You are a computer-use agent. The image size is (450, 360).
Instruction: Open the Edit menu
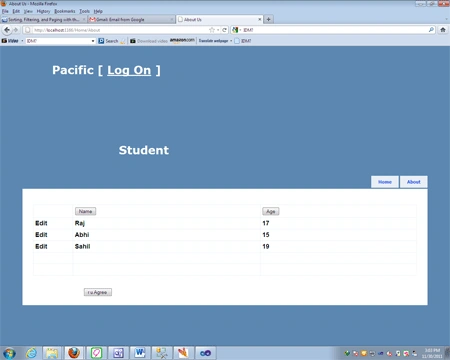(x=16, y=11)
